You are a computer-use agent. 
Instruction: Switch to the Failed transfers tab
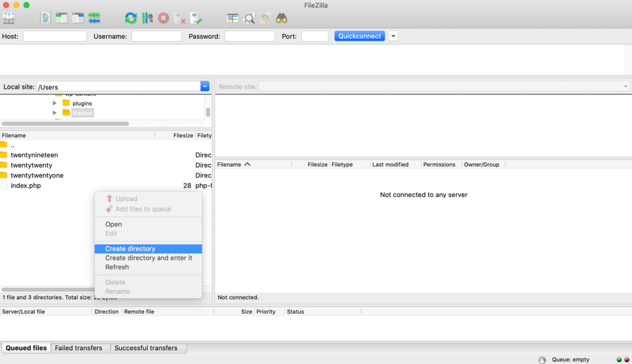point(78,348)
